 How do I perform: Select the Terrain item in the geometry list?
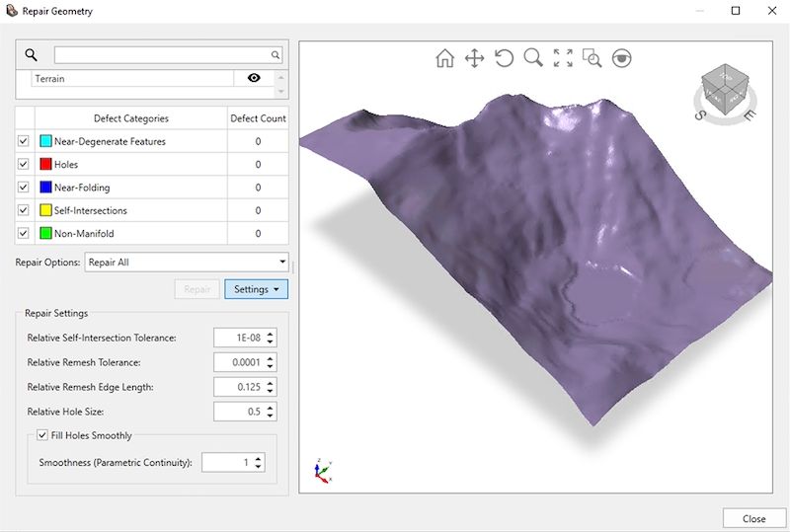[132, 78]
